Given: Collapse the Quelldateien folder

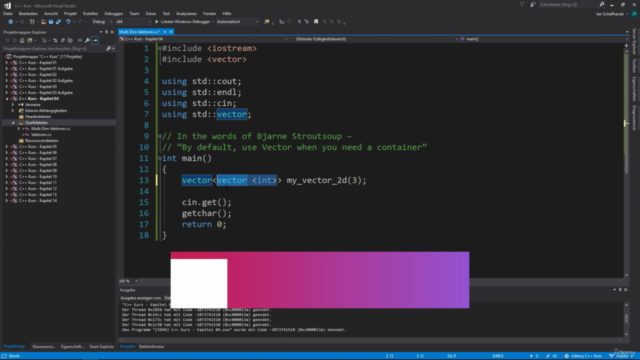Looking at the screenshot, I should 13,122.
